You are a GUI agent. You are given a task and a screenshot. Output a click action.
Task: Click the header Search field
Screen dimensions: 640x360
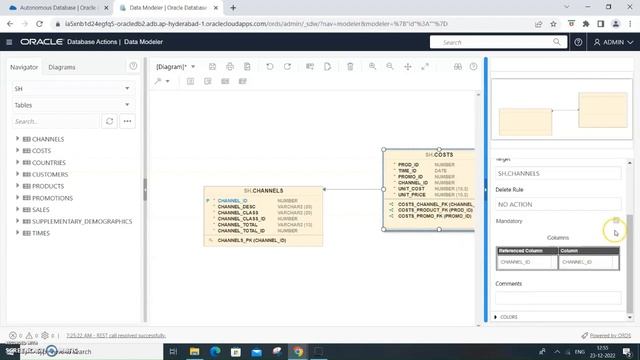click(498, 42)
